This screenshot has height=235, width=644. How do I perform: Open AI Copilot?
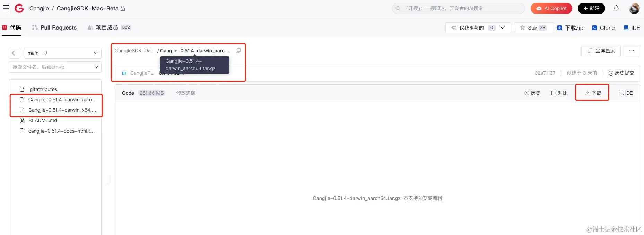[x=551, y=8]
